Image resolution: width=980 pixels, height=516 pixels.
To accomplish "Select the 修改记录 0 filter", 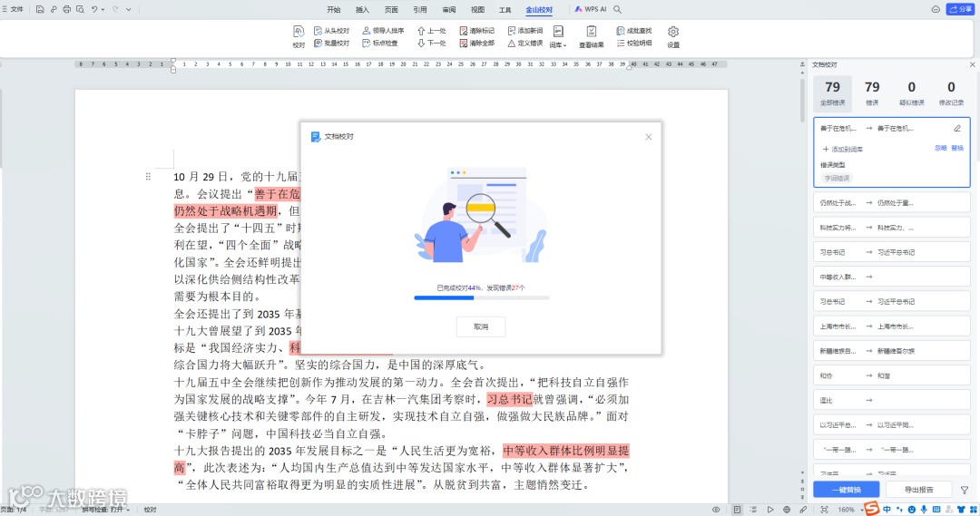I will (x=951, y=92).
